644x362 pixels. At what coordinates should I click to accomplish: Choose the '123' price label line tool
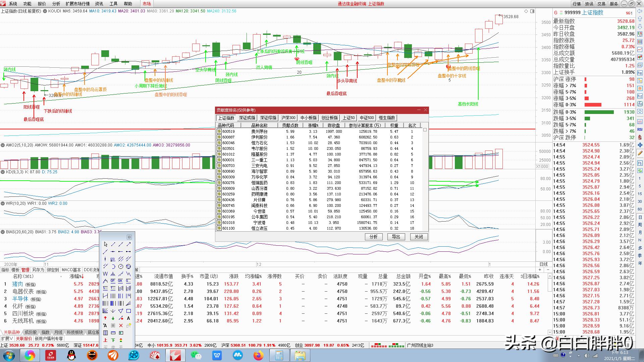113,259
